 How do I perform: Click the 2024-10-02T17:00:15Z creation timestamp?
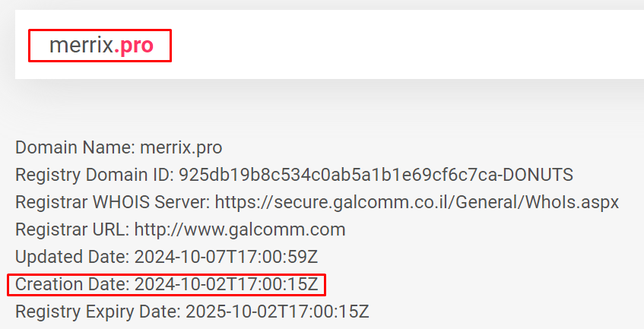pos(226,284)
